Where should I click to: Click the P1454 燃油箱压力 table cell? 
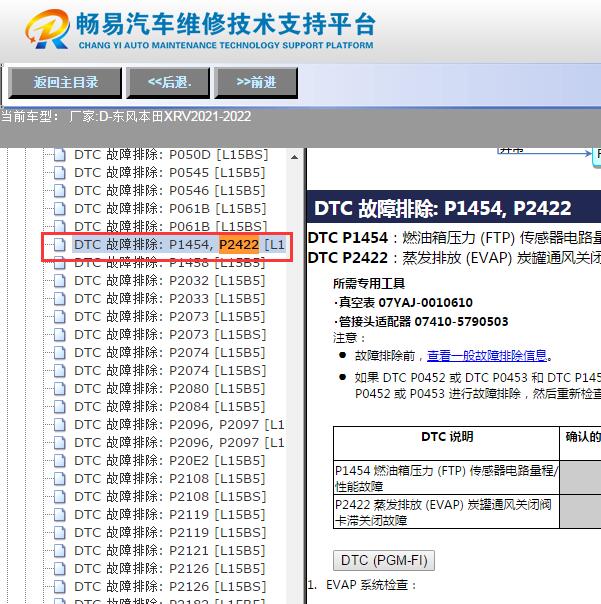pos(447,478)
